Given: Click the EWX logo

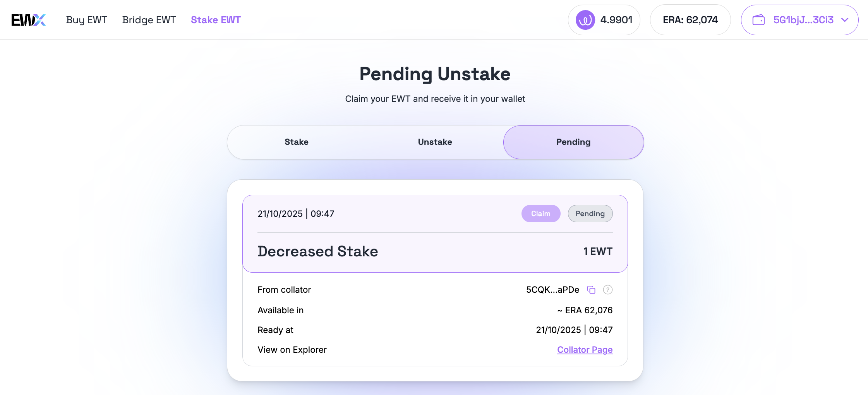Looking at the screenshot, I should 29,20.
